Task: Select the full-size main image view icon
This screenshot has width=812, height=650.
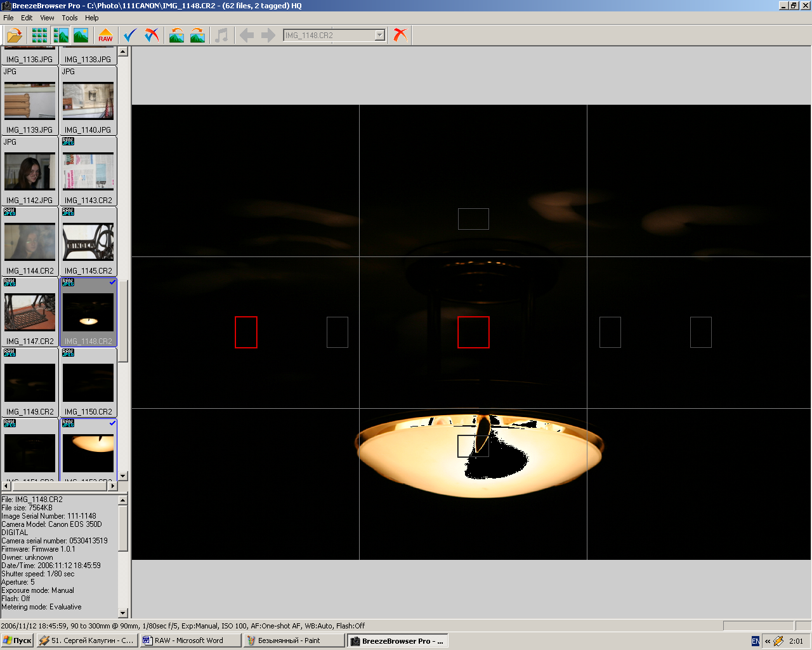Action: click(x=81, y=36)
